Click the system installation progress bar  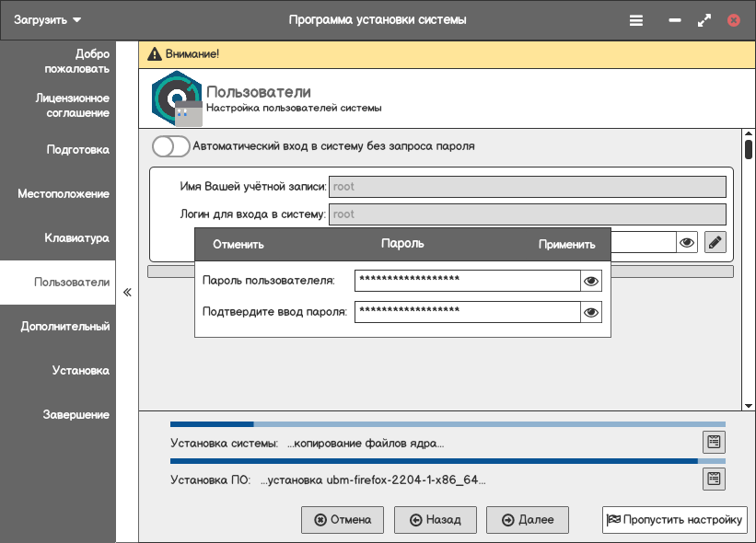pyautogui.click(x=448, y=424)
